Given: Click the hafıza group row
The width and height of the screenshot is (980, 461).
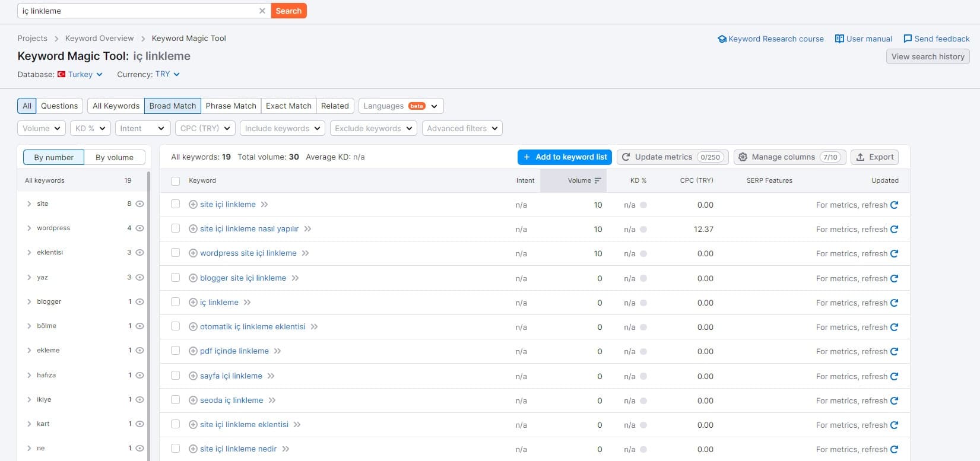Looking at the screenshot, I should [83, 375].
